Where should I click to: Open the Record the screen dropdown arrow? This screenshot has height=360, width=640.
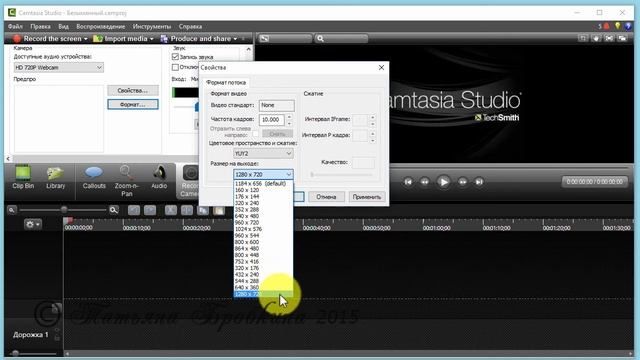(86, 39)
